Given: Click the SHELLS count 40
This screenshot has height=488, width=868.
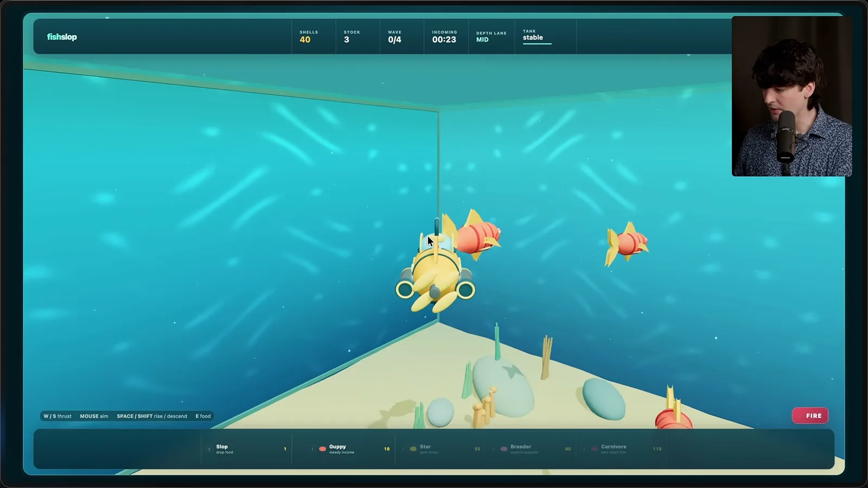Looking at the screenshot, I should pyautogui.click(x=305, y=40).
